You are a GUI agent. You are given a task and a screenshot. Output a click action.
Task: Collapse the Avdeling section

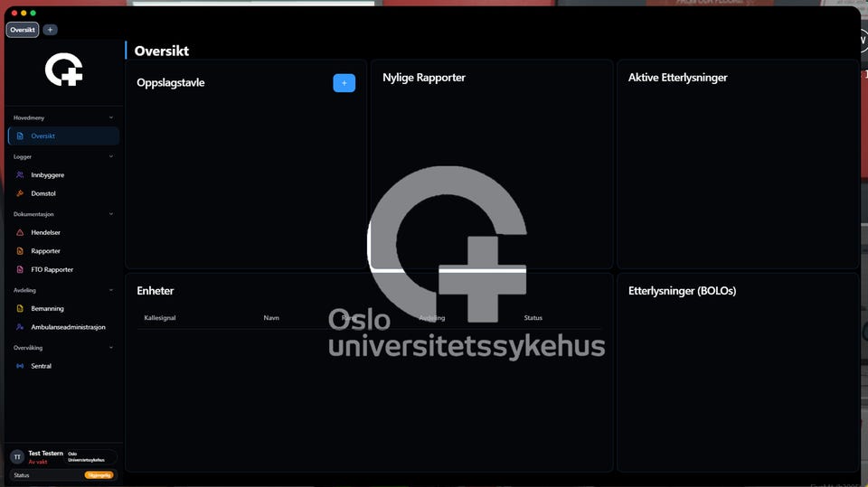coord(110,290)
